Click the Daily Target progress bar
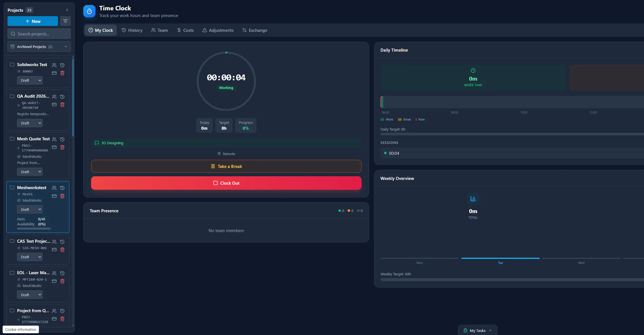 (x=512, y=134)
